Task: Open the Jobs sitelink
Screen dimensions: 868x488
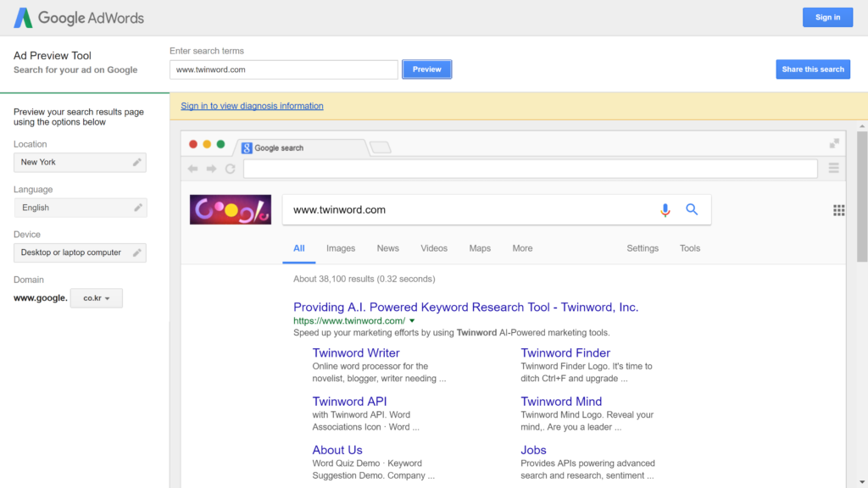Action: [x=533, y=451]
